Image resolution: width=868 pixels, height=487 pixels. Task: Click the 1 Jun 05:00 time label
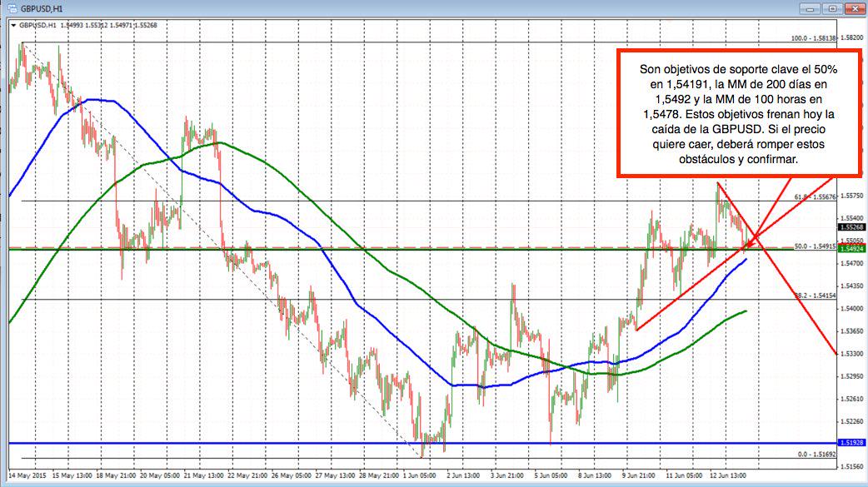pos(420,475)
